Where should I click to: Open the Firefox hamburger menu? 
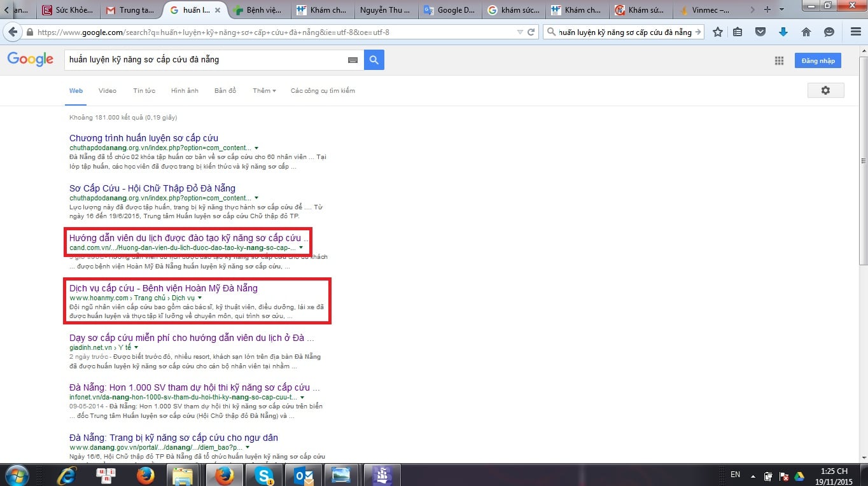pos(855,32)
